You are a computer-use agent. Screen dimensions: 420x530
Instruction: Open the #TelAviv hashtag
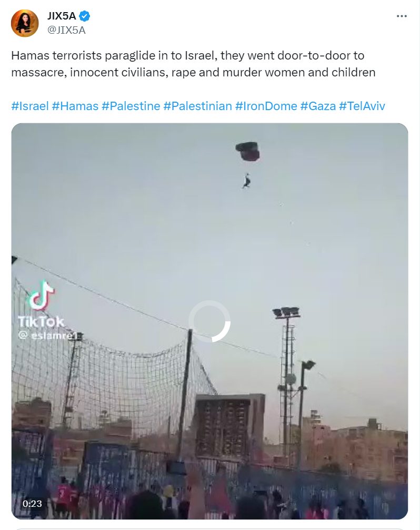coord(362,106)
